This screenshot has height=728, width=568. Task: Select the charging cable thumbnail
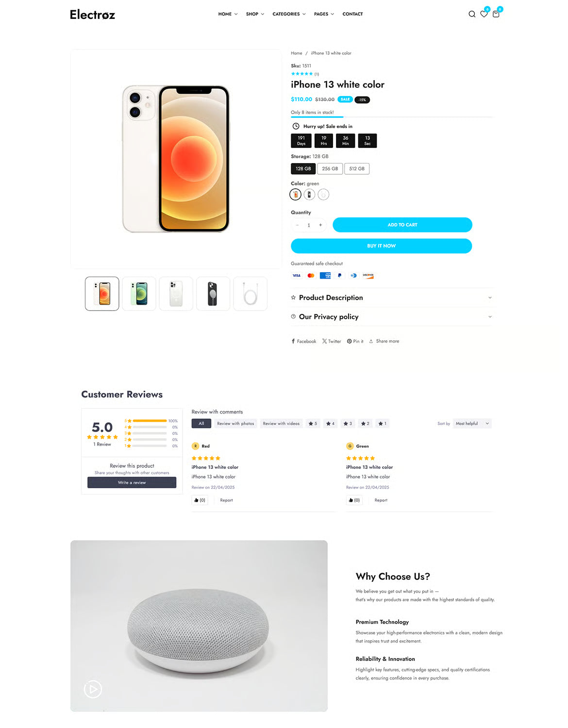point(250,294)
